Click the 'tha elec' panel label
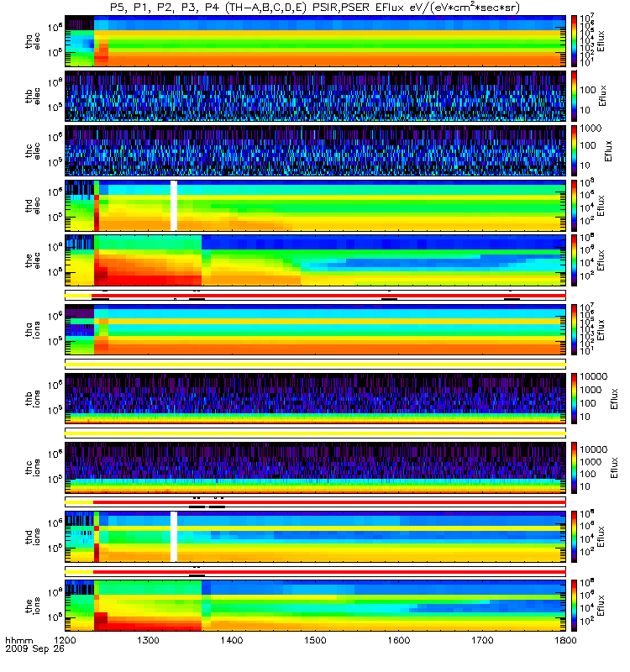630x672 pixels. tap(33, 41)
